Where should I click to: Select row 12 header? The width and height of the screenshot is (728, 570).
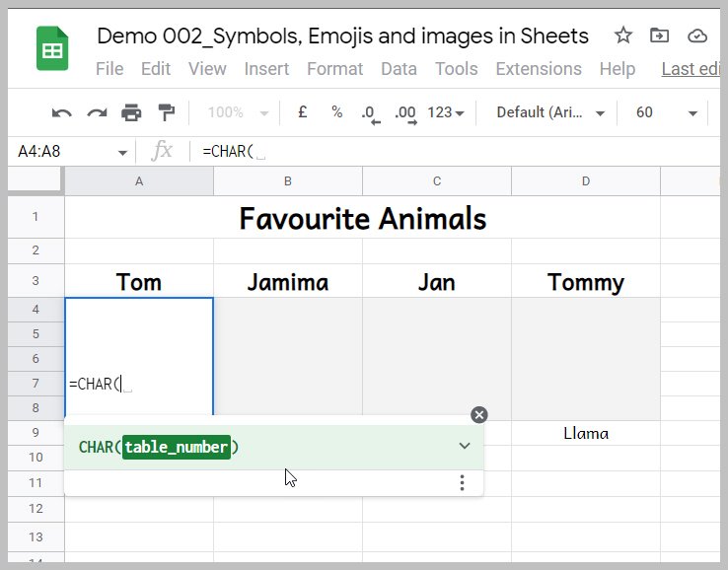[36, 509]
